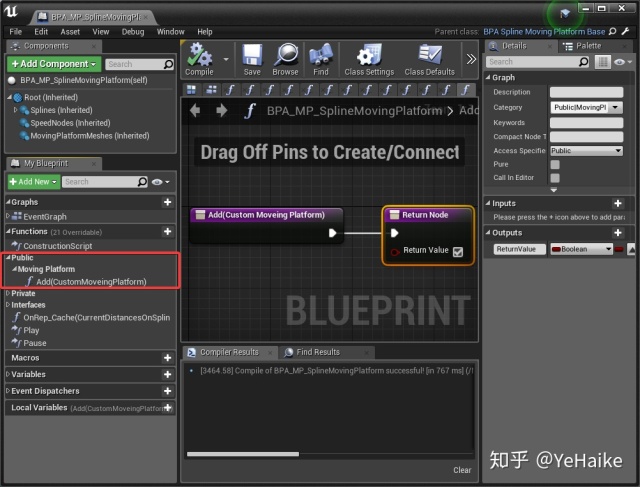Click the source control status icon
Screen dimensions: 640x487
click(x=565, y=14)
